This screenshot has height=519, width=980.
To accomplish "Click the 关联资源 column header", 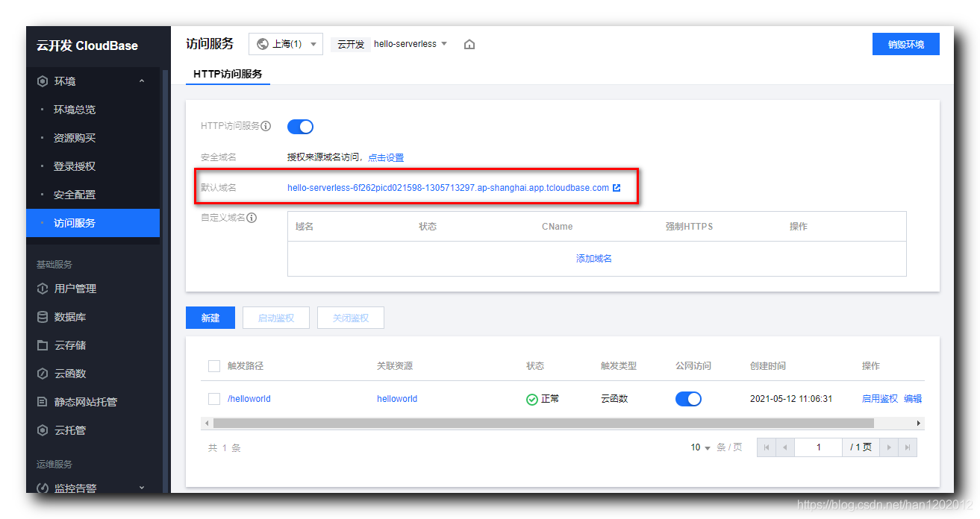I will [x=395, y=366].
